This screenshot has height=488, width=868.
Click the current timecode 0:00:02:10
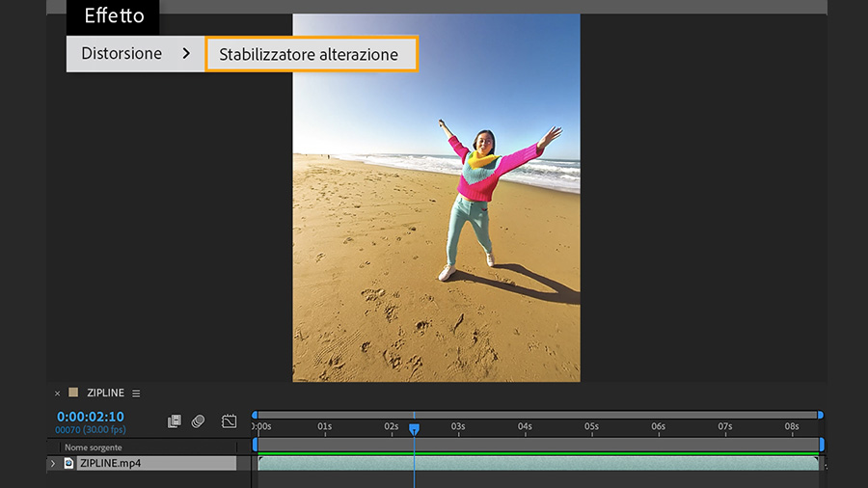(90, 417)
